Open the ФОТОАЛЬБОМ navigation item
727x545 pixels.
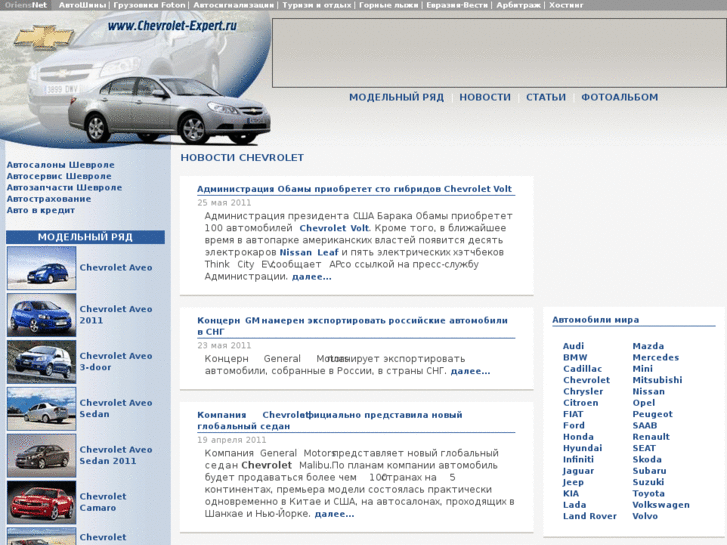tap(620, 97)
